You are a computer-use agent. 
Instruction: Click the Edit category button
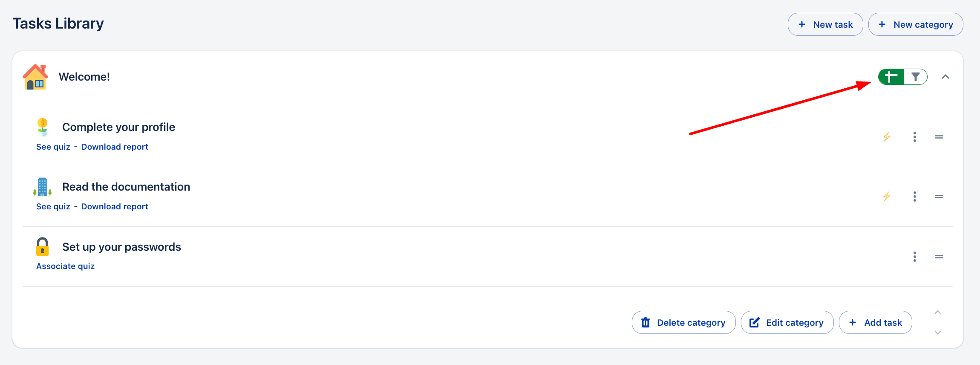[787, 322]
